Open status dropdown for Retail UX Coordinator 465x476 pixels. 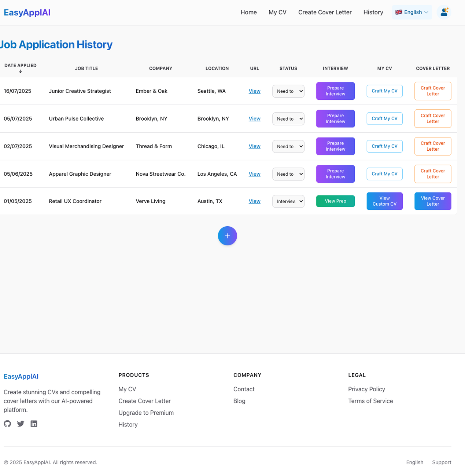[288, 201]
